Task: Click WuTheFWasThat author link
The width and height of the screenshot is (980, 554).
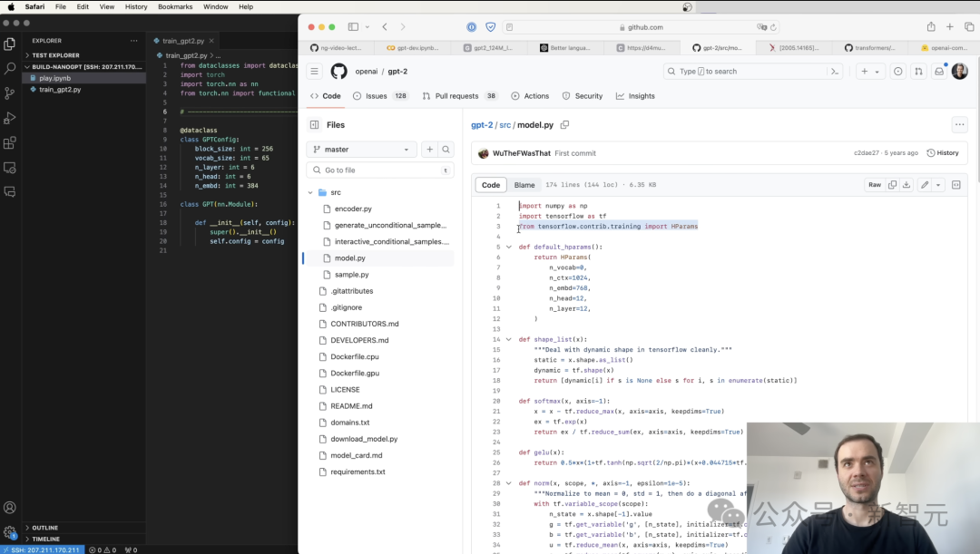Action: click(x=521, y=153)
